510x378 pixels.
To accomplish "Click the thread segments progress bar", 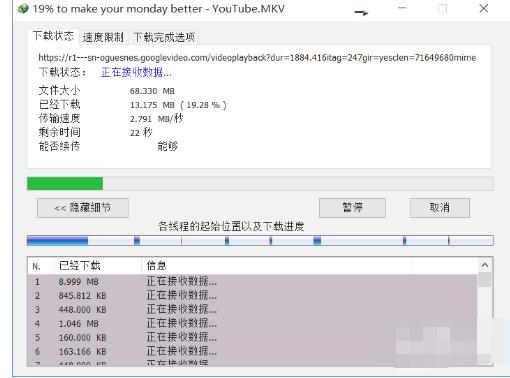I will tap(260, 240).
